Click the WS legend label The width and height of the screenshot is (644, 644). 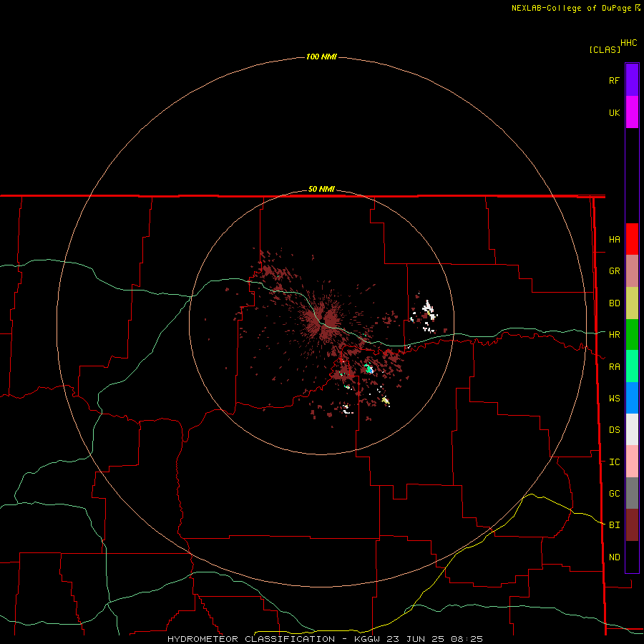[x=614, y=399]
